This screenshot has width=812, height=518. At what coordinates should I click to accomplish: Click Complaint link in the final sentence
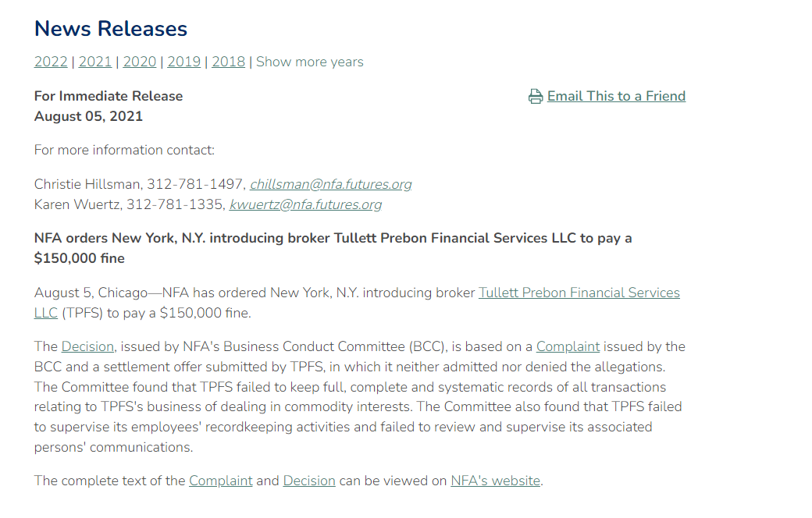click(x=220, y=481)
